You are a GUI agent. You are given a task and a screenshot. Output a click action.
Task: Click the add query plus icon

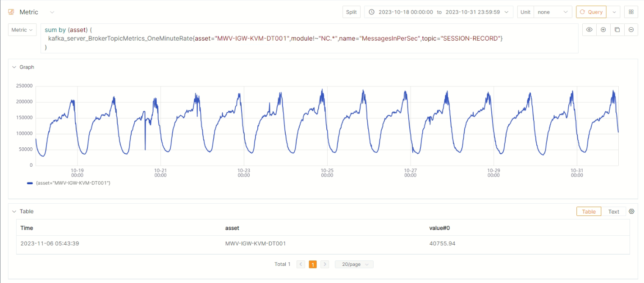click(x=603, y=30)
